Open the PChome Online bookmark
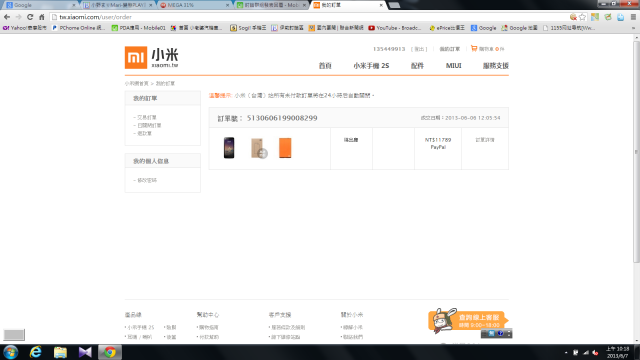Screen dimensions: 640x360 coord(79,28)
